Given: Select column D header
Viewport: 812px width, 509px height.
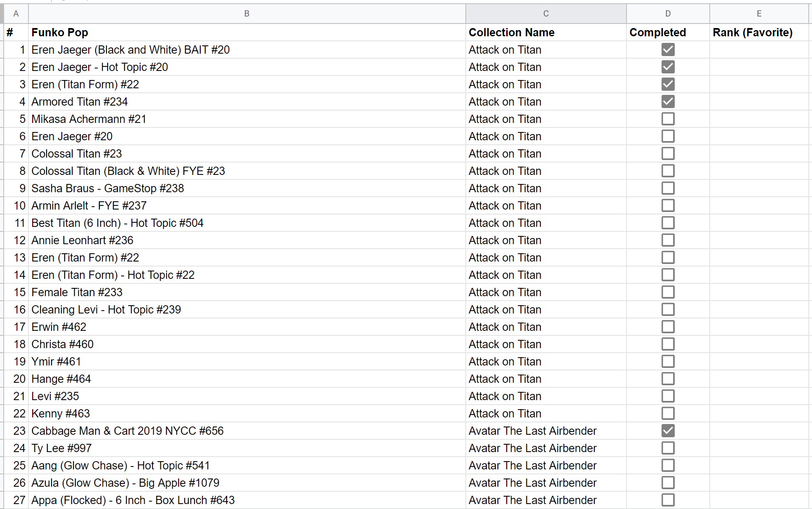Looking at the screenshot, I should 668,14.
